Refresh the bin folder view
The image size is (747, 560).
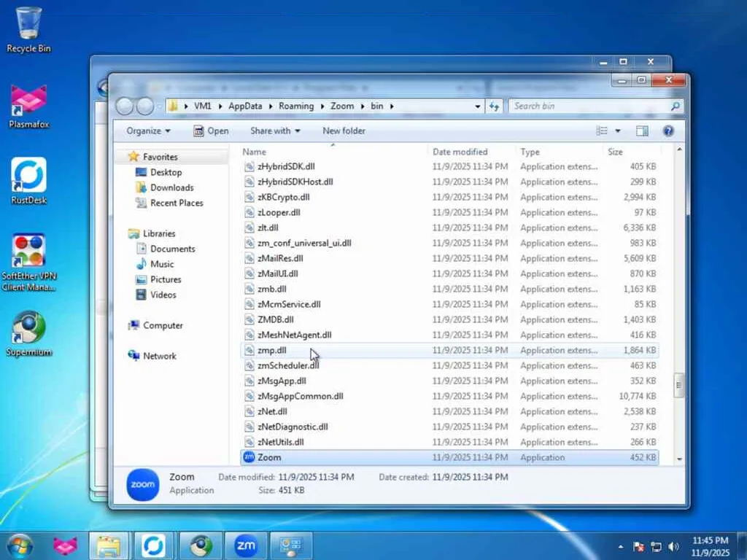[494, 106]
